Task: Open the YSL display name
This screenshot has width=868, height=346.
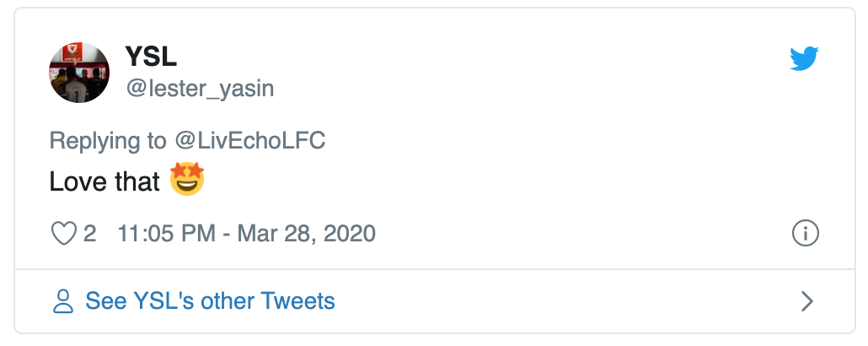Action: coord(151,57)
